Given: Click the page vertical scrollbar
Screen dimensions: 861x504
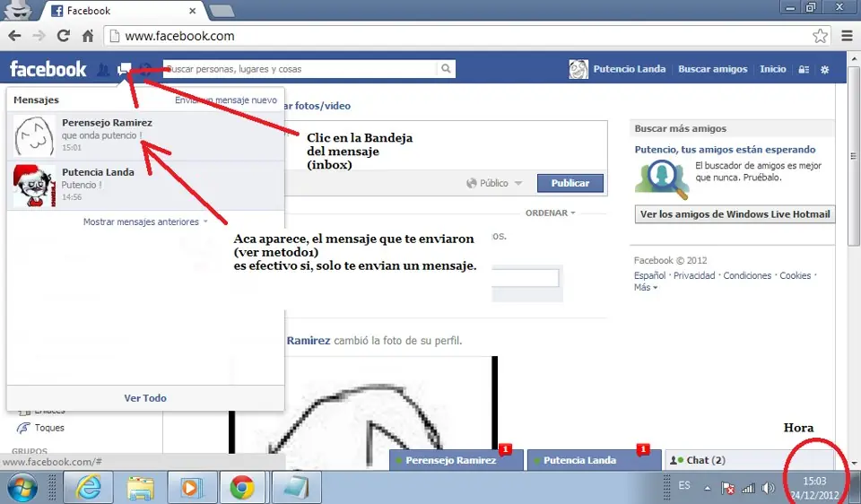Looking at the screenshot, I should [x=854, y=156].
